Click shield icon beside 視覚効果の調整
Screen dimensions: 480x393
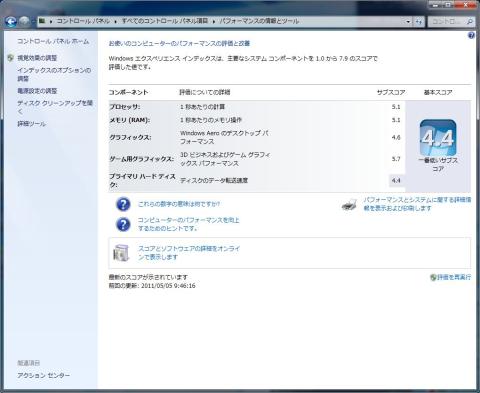click(x=11, y=58)
